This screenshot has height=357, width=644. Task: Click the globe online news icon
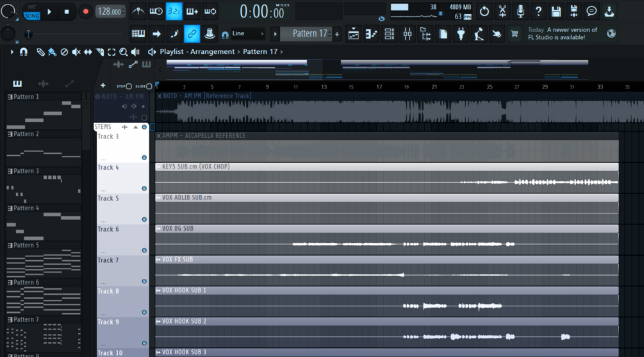[x=611, y=34]
